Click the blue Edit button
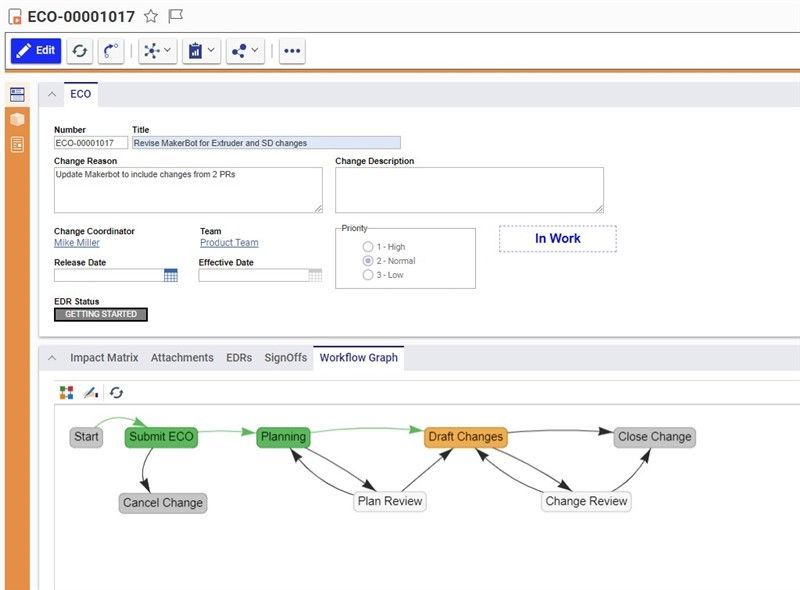This screenshot has width=800, height=590. coord(36,50)
